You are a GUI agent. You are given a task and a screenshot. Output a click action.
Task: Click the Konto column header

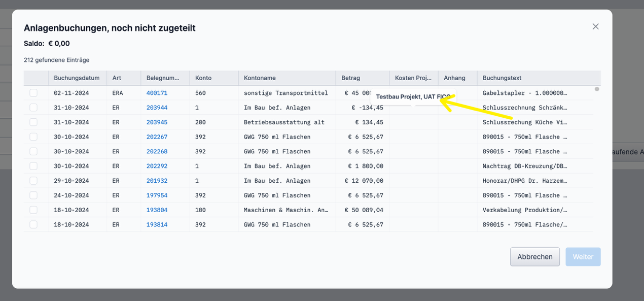tap(203, 78)
